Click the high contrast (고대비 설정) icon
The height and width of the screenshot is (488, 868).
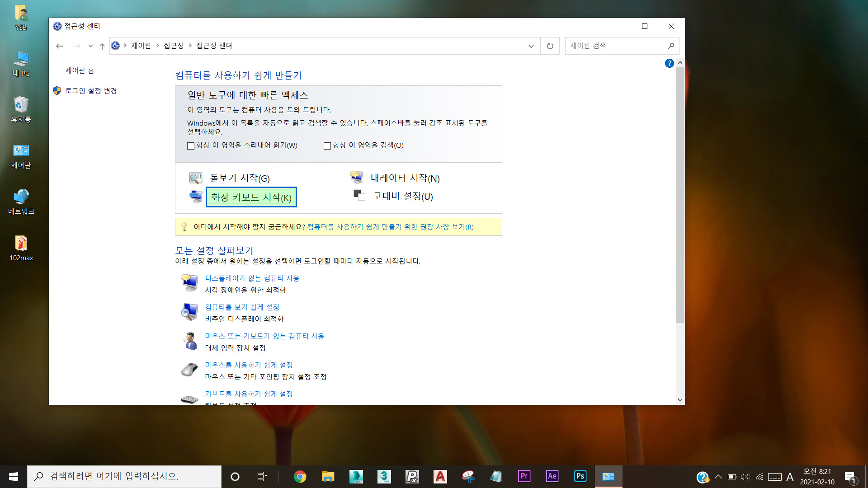359,196
